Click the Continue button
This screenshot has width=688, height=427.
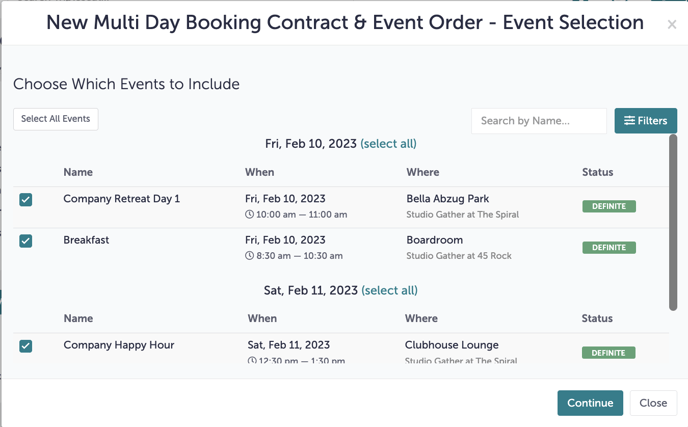(590, 403)
